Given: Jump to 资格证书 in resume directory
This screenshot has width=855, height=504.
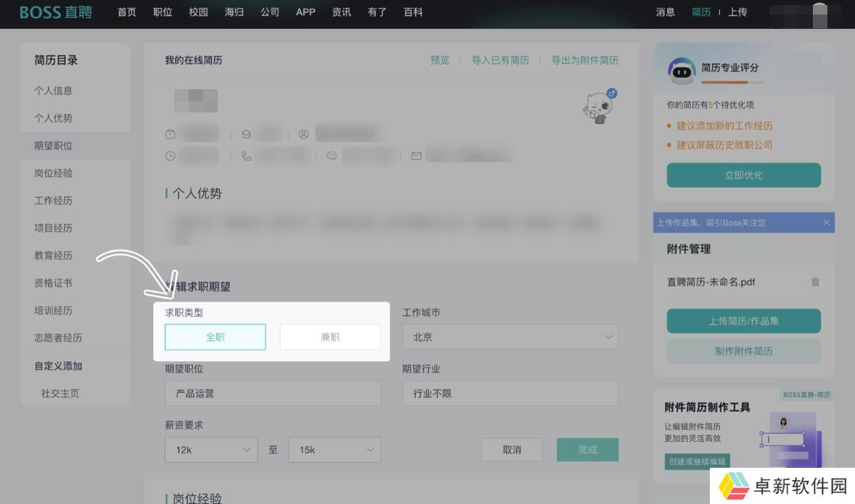Looking at the screenshot, I should 54,283.
